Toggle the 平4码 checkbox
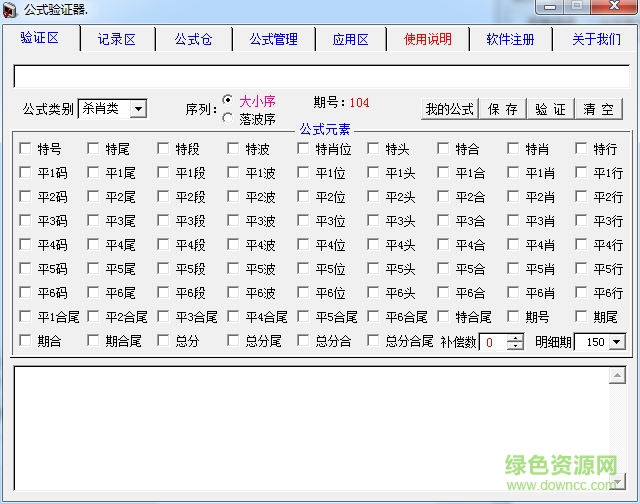 point(25,244)
